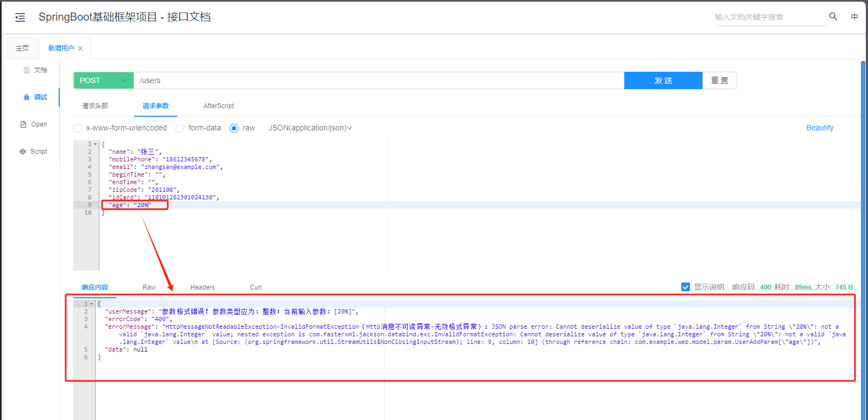Open the AfterScript tab
The height and width of the screenshot is (420, 868).
(219, 106)
